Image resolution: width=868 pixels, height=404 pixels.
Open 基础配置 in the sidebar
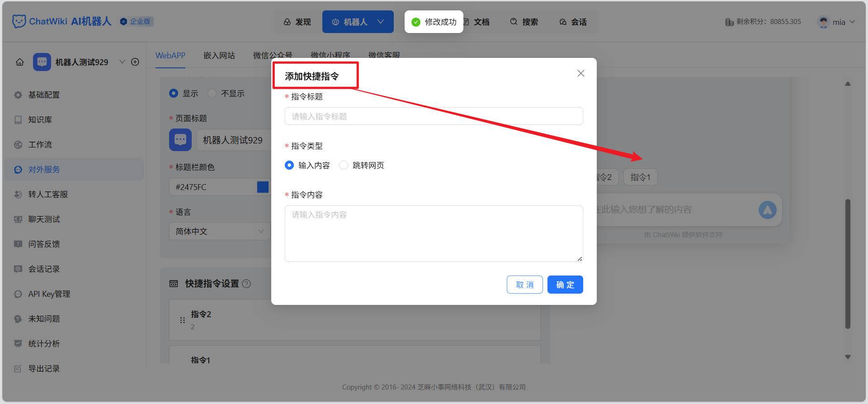pyautogui.click(x=74, y=95)
